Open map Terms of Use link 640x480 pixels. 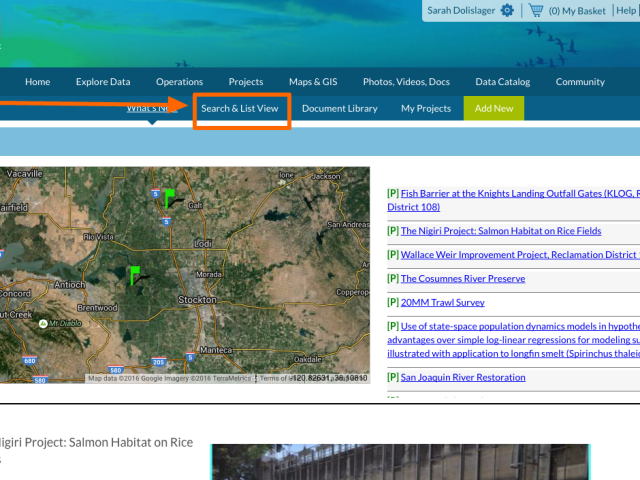(x=276, y=378)
